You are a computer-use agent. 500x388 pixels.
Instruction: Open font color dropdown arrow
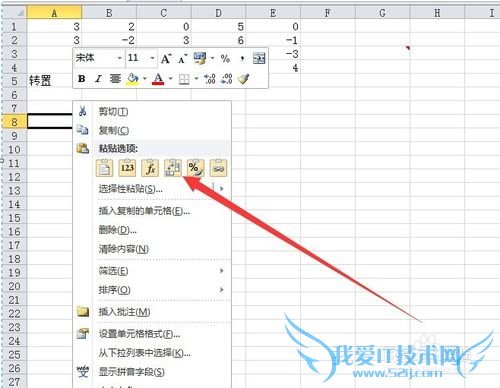(170, 79)
